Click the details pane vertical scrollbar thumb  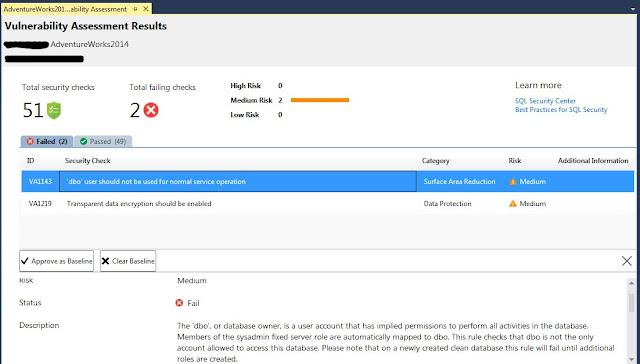pyautogui.click(x=631, y=303)
